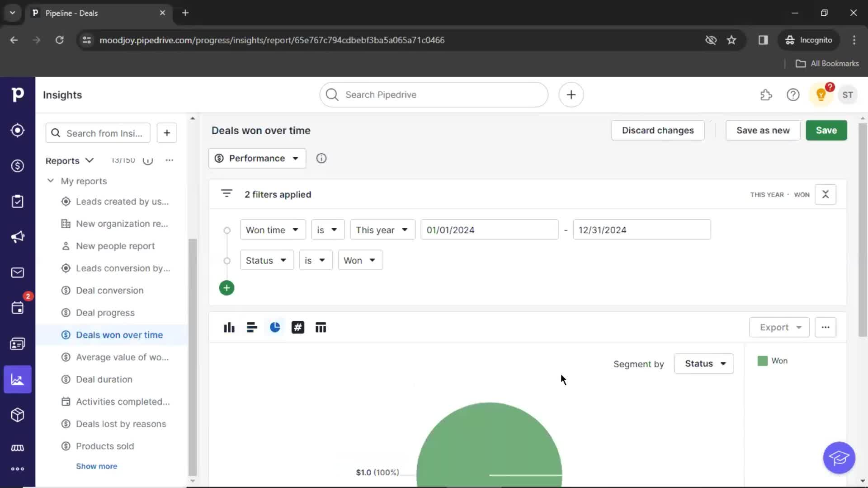Click the green add filter button

pos(226,288)
